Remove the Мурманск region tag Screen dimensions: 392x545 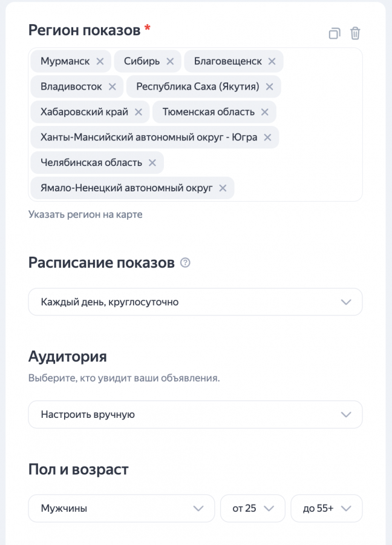point(100,61)
